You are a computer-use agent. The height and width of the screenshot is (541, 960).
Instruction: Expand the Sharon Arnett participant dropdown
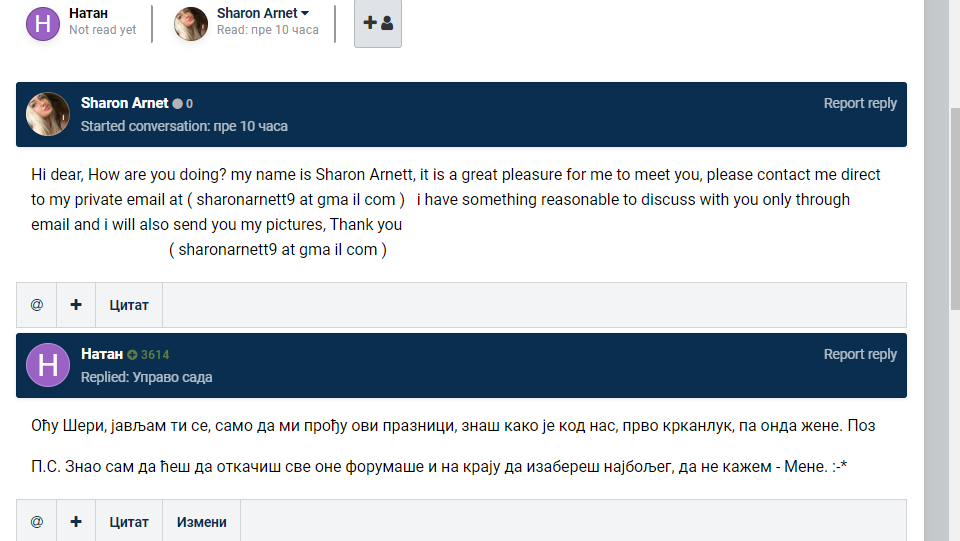(305, 14)
